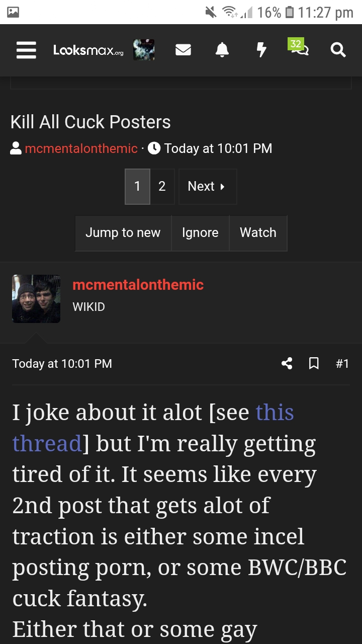The height and width of the screenshot is (644, 362).
Task: Open chat showing 32 unread messages
Action: (299, 50)
